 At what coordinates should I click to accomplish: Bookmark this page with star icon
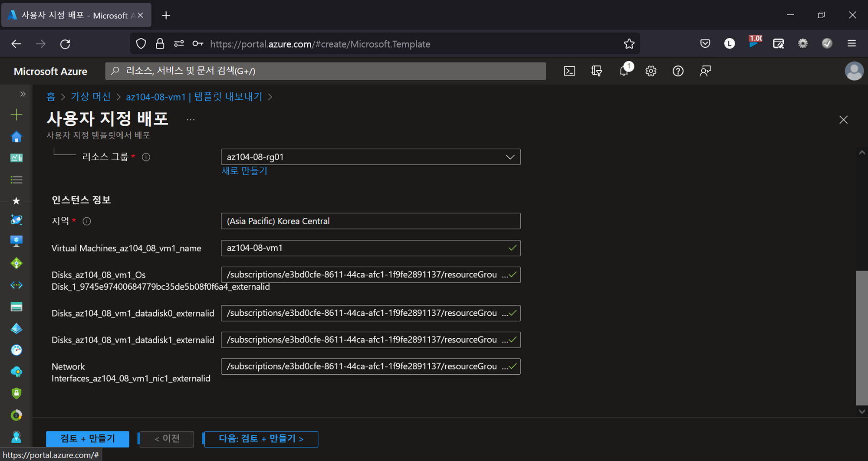pos(629,44)
